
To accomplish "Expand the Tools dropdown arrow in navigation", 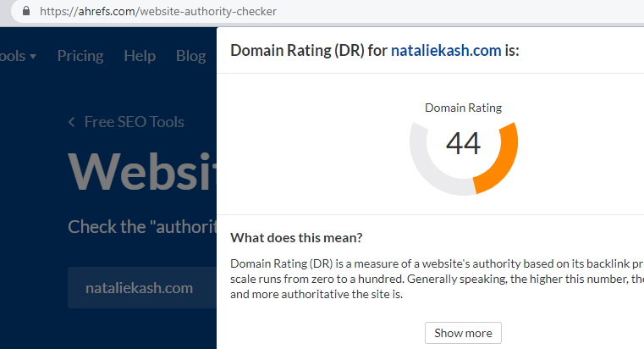I will point(33,56).
